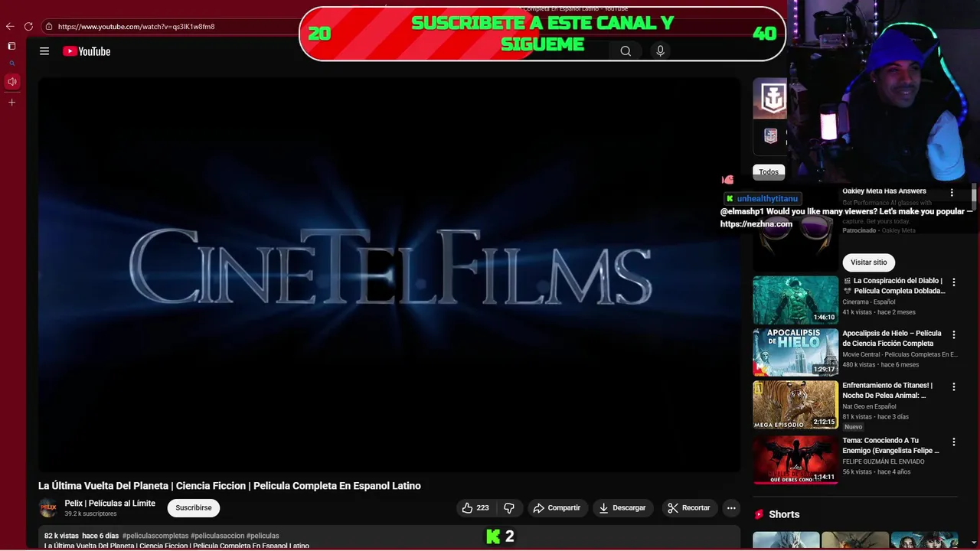Open options menu for Oakley Meta ad
This screenshot has height=551, width=980.
tap(952, 193)
